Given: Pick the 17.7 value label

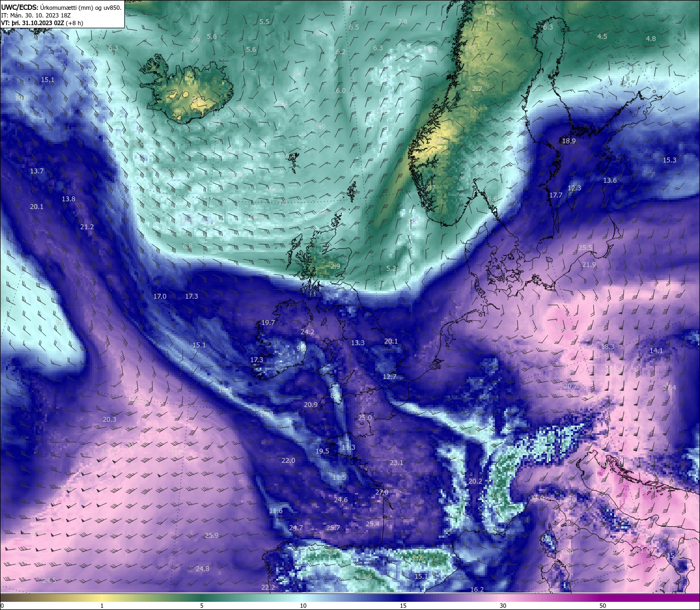Looking at the screenshot, I should click(556, 195).
